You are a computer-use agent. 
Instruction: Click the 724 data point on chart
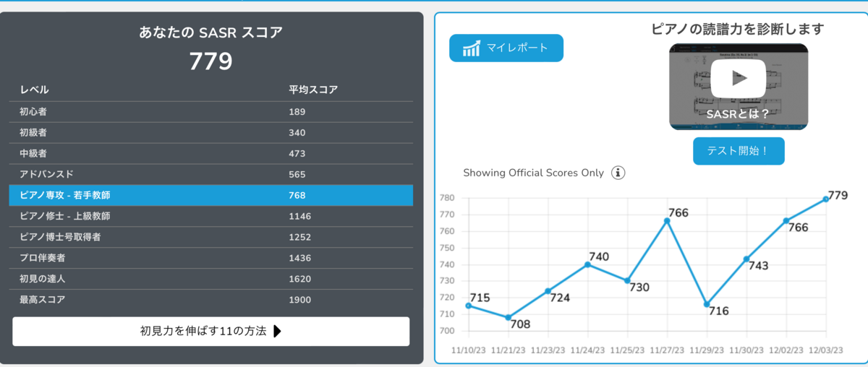[548, 291]
